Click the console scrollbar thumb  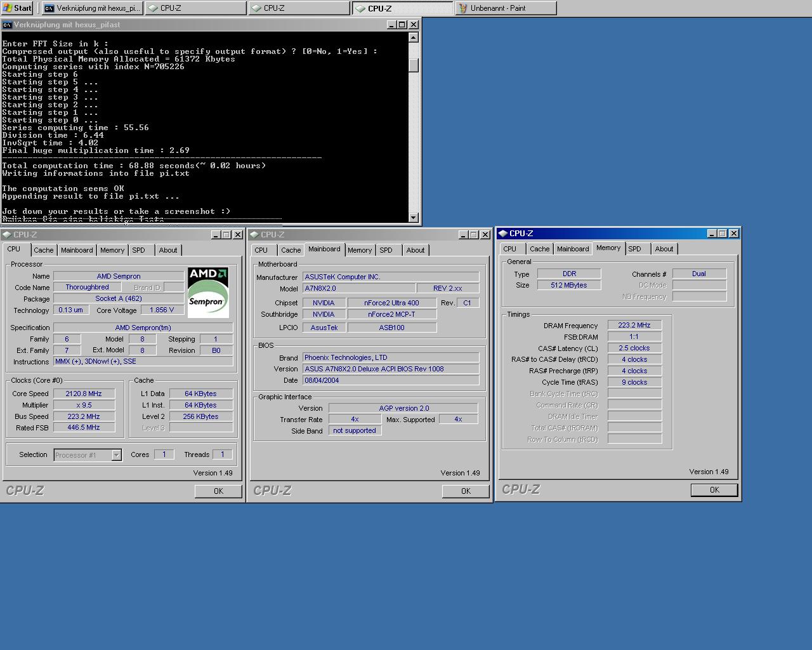coord(414,65)
